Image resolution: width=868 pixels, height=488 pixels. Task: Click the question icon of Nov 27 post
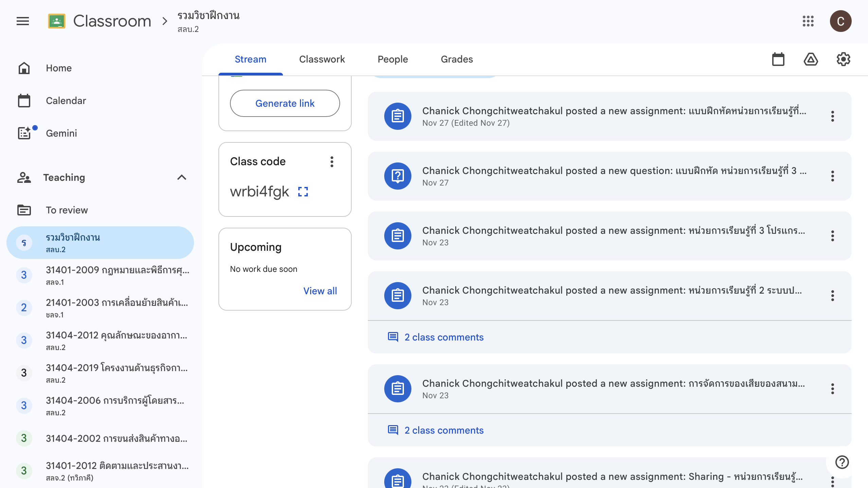[397, 176]
